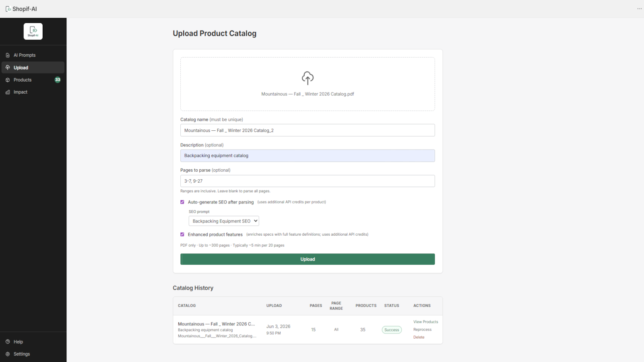Click the ranges inclusive hint text
The image size is (644, 362).
coord(225,191)
